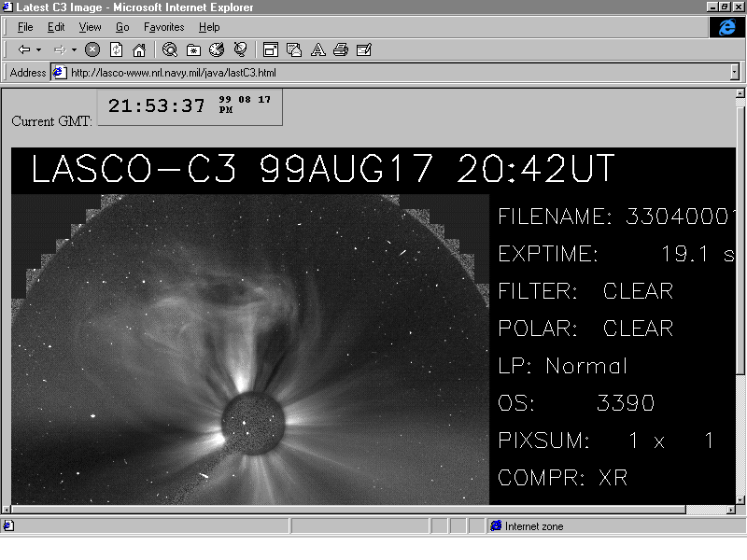Open the Favorites menu
This screenshot has height=560, width=747.
(x=164, y=27)
